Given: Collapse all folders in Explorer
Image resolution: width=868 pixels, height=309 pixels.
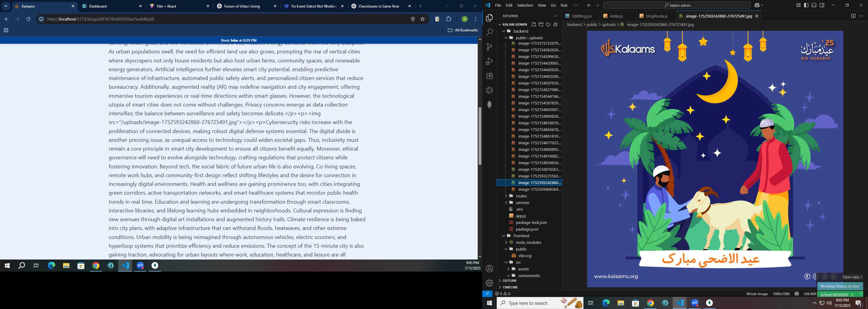Looking at the screenshot, I should pyautogui.click(x=555, y=24).
